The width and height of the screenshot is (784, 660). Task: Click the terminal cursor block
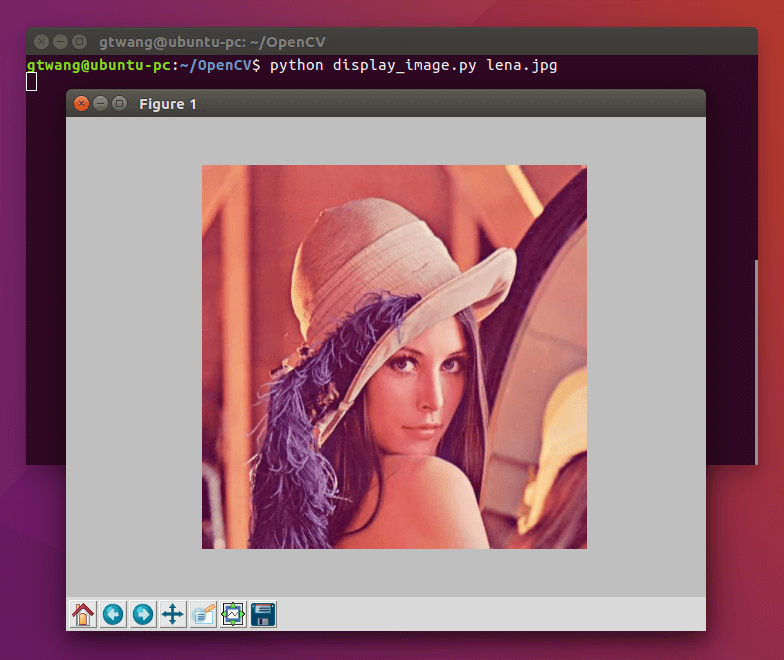32,82
